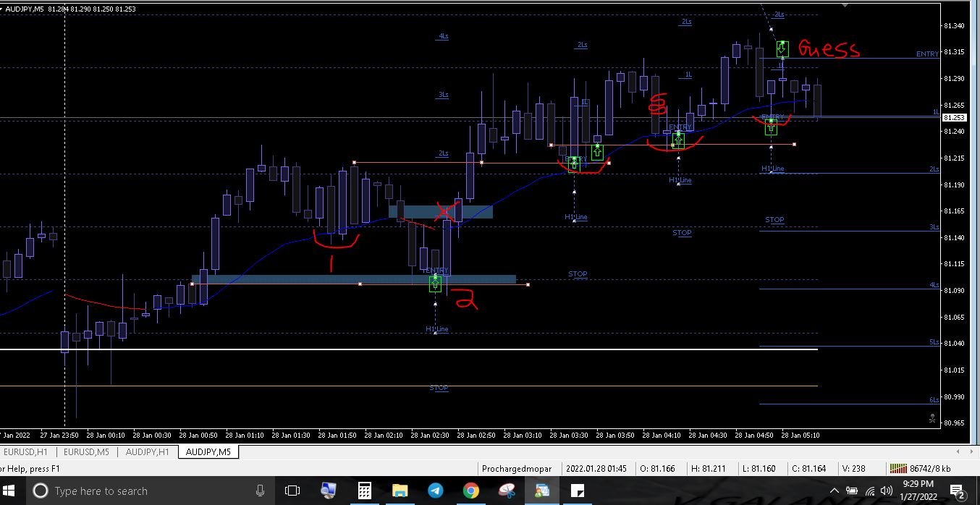Viewport: 980px width, 505px height.
Task: Click the Prochargedmopar profile in status bar
Action: [518, 469]
